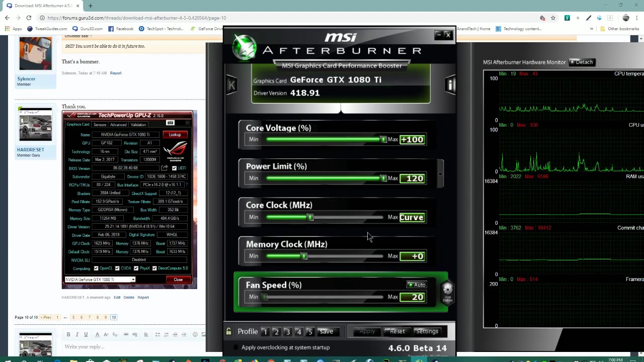
Task: Open the Apps bookmarks shortcut
Action: 14,29
